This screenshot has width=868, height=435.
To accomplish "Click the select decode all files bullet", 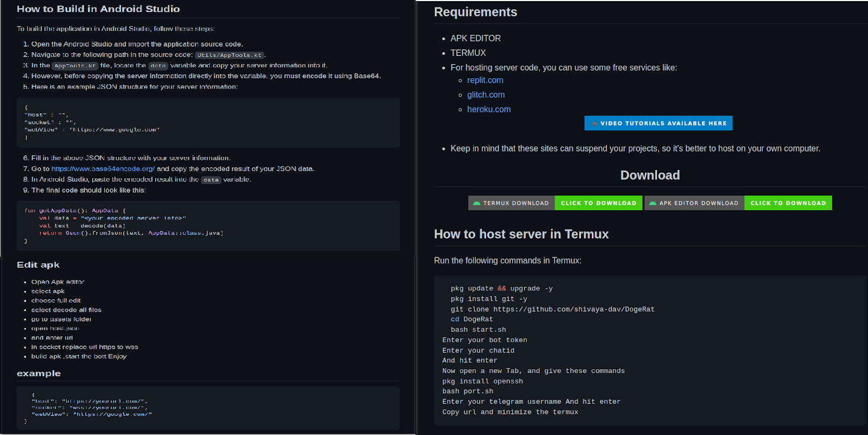I will point(66,310).
